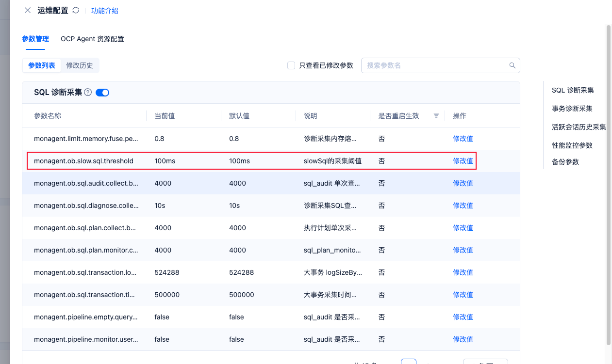Click 修改值 for monagent.limit.memory.fuse row
The image size is (612, 364).
click(x=463, y=139)
